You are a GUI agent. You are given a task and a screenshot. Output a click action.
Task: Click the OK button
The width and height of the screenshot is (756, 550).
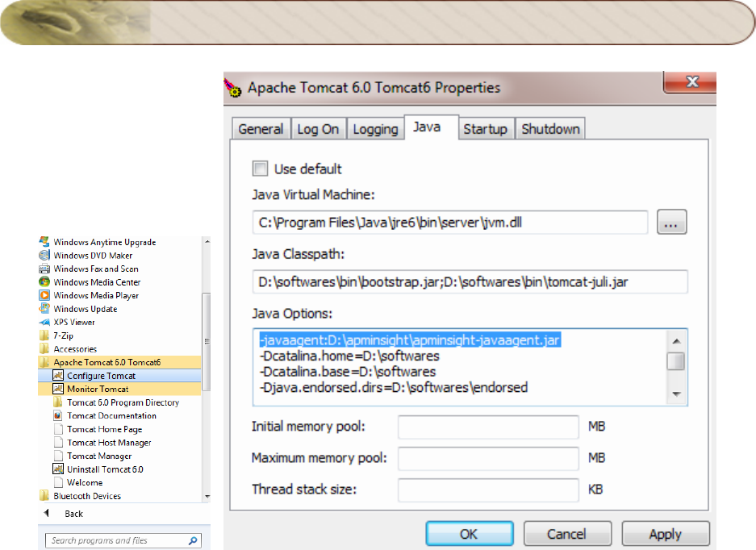click(470, 534)
